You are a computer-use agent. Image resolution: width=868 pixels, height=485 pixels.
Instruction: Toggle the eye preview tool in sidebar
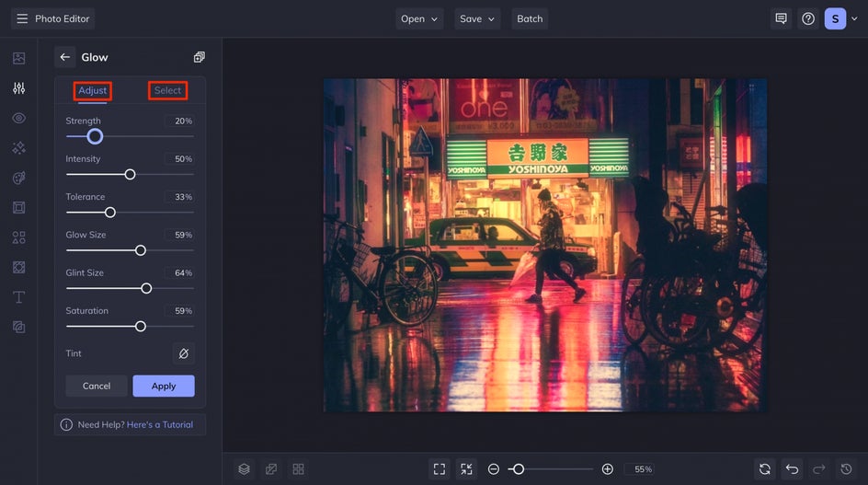(x=18, y=119)
